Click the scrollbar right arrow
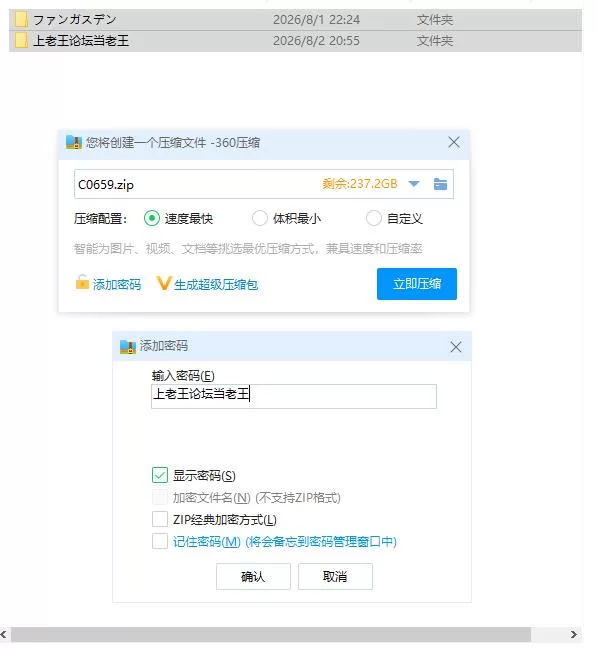The width and height of the screenshot is (598, 649). pos(574,635)
